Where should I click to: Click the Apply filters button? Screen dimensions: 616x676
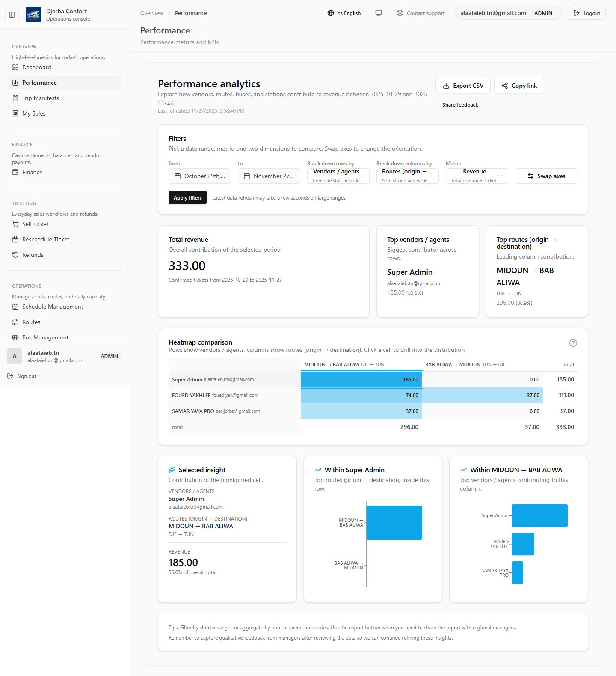tap(187, 197)
